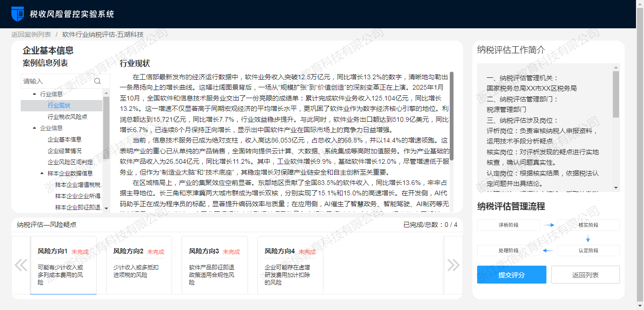Viewport: 644px width, 310px height.
Task: Open 企业风险区间判定 tree item
Action: [x=70, y=162]
